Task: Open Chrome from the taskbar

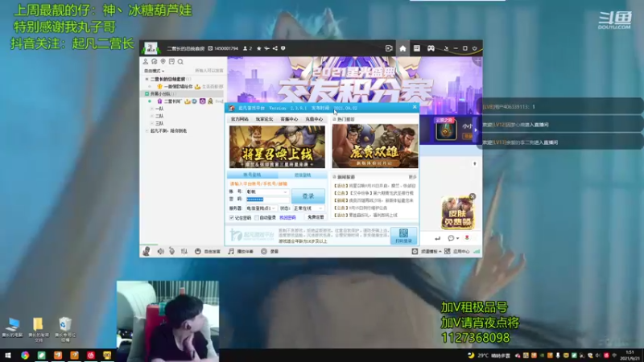Action: 25,356
